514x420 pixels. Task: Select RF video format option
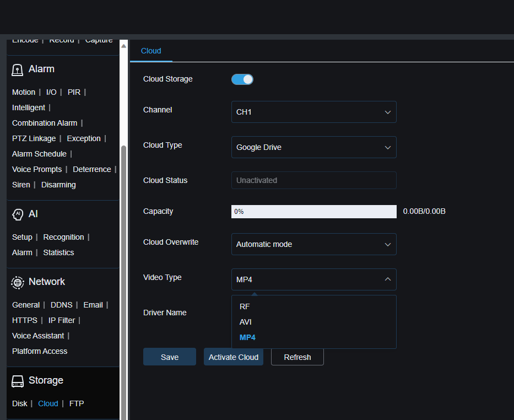[x=244, y=306]
